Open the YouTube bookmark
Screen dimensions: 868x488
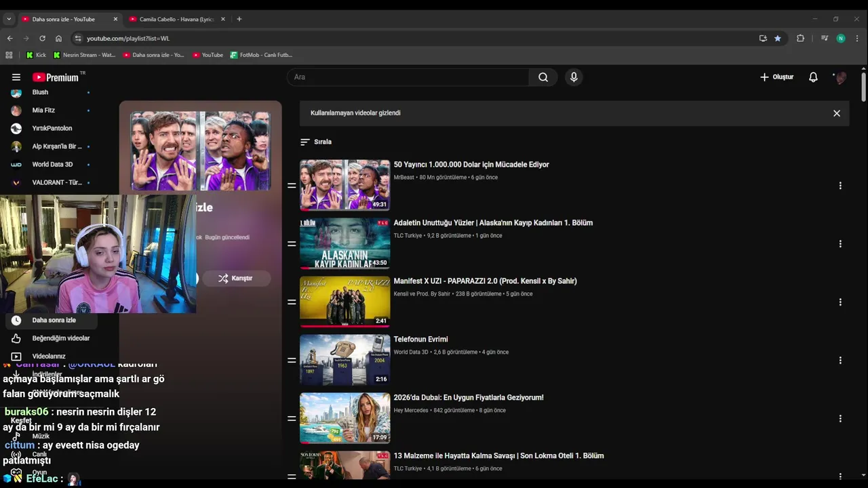[208, 55]
